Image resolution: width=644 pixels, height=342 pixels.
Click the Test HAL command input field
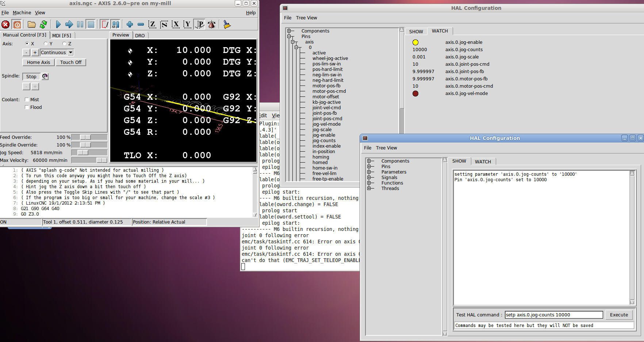(553, 315)
